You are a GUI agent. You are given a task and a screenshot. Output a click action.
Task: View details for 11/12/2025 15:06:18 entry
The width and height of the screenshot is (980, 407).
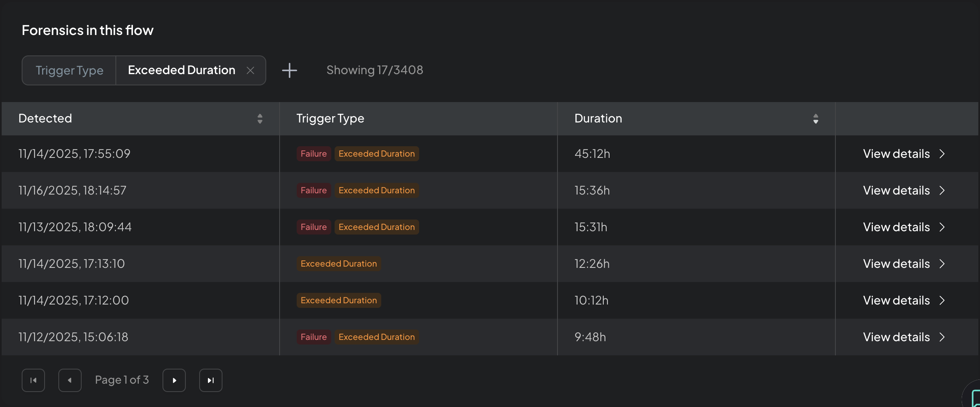click(x=896, y=337)
